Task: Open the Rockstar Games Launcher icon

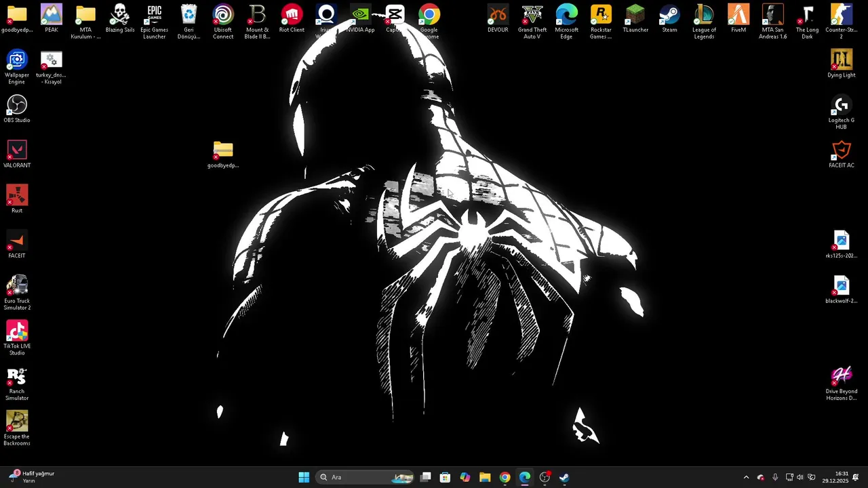Action: pyautogui.click(x=601, y=22)
